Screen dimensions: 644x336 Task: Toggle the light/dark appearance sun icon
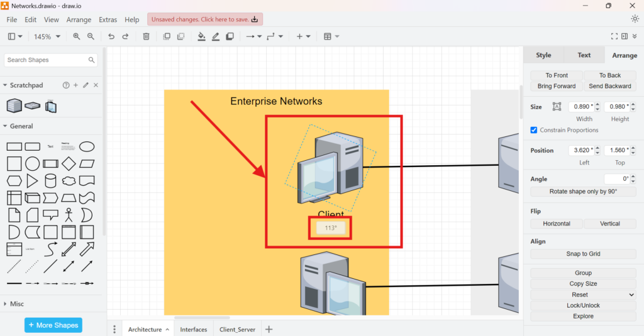click(635, 19)
